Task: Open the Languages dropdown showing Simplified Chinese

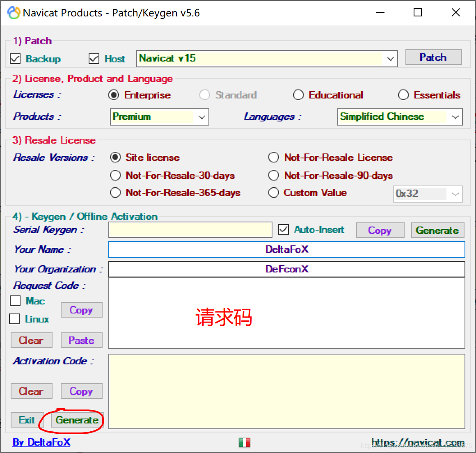Action: (x=400, y=117)
